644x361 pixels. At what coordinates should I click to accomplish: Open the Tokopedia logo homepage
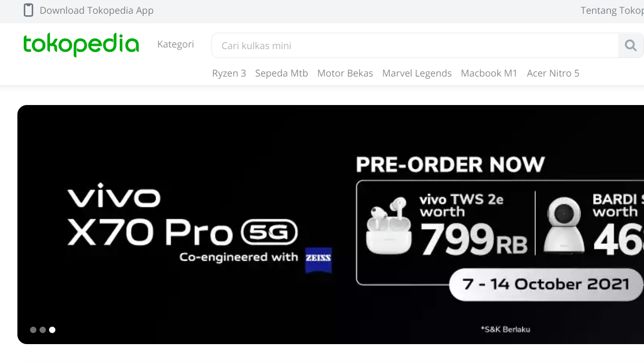tap(81, 44)
